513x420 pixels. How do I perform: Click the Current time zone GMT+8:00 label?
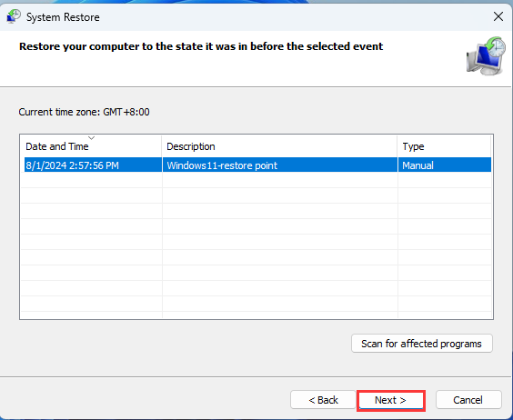click(x=84, y=112)
